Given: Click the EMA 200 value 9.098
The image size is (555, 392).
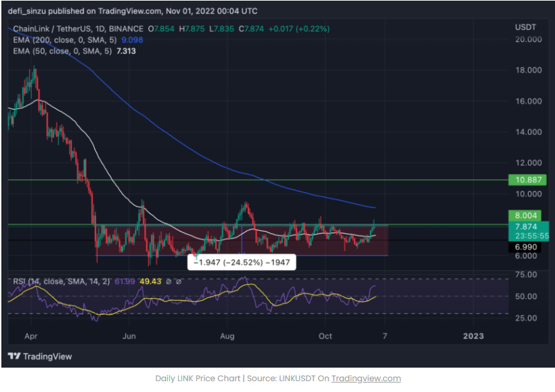Looking at the screenshot, I should coord(132,40).
